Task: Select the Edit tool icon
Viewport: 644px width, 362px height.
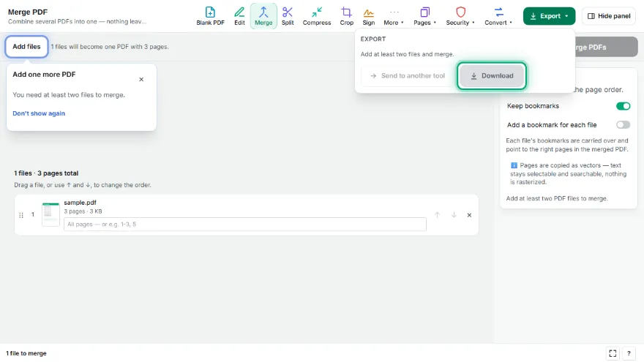Action: point(239,12)
